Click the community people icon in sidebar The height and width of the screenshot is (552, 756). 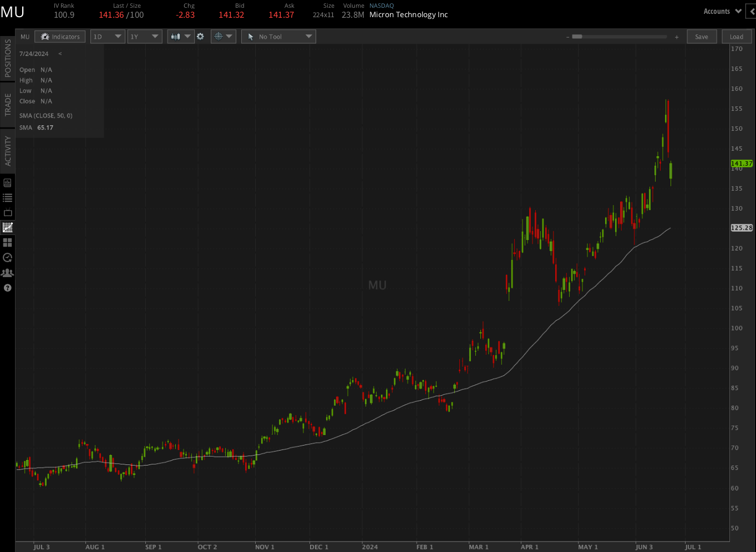point(7,272)
